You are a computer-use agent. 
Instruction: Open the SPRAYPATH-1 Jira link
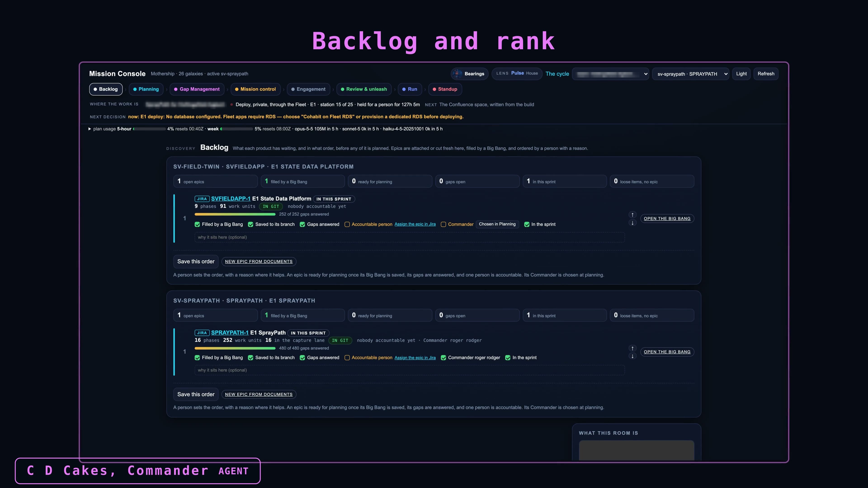tap(230, 333)
